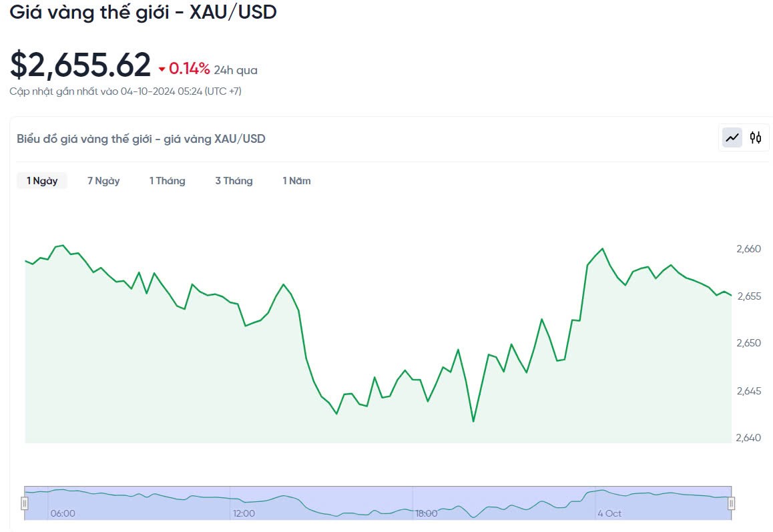Click the red down-arrow price change indicator
Screen dimensions: 773x532
[x=162, y=69]
